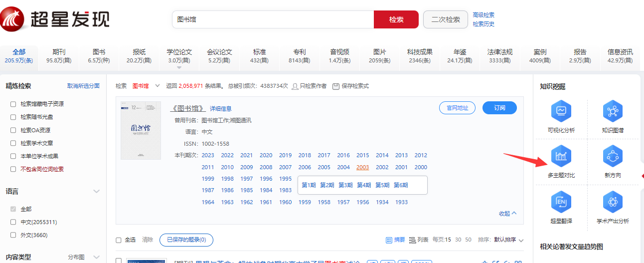Open 检索历史 search history link
Viewport: 644px width, 263px height.
point(483,24)
